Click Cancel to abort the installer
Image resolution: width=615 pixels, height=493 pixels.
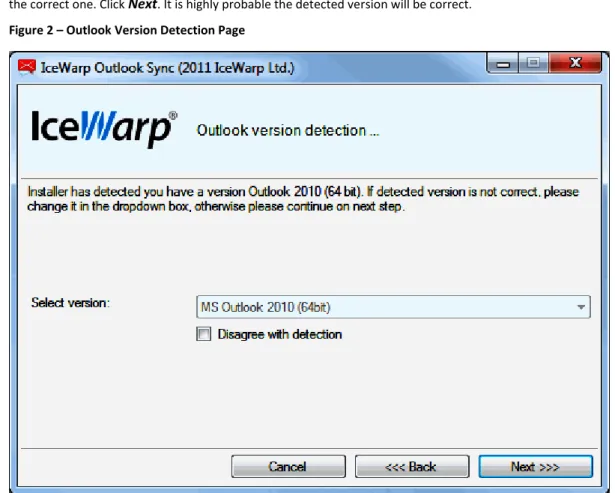coord(288,466)
